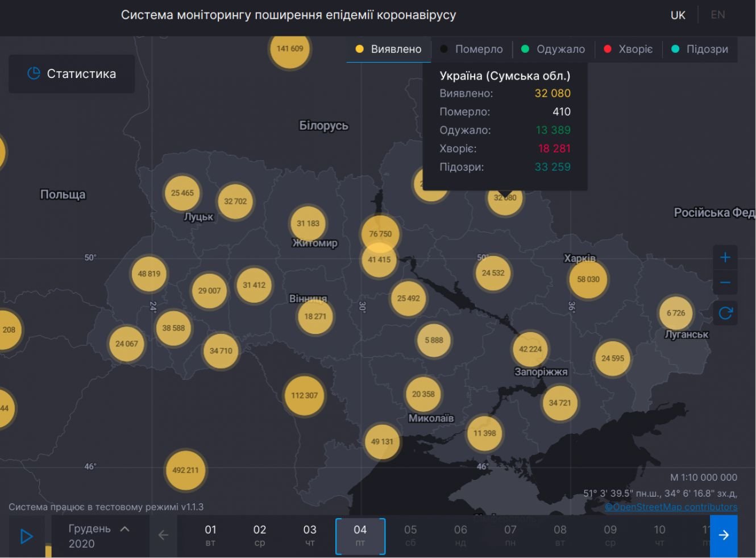Switch to the Одужало indicator

coord(553,49)
